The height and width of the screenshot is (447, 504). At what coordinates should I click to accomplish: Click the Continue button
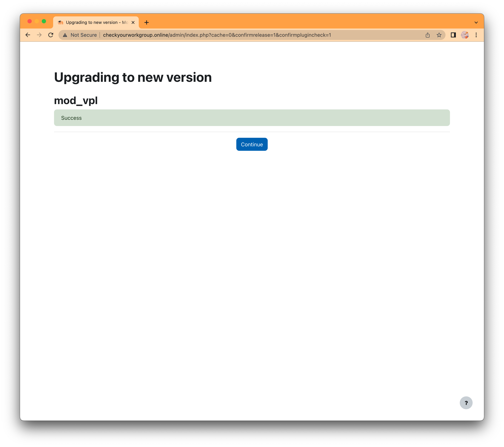tap(252, 144)
